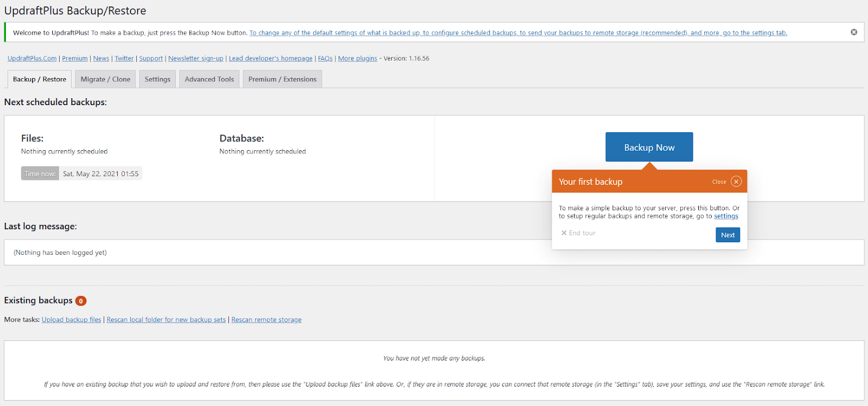868x406 pixels.
Task: Open the Twitter link
Action: click(124, 59)
